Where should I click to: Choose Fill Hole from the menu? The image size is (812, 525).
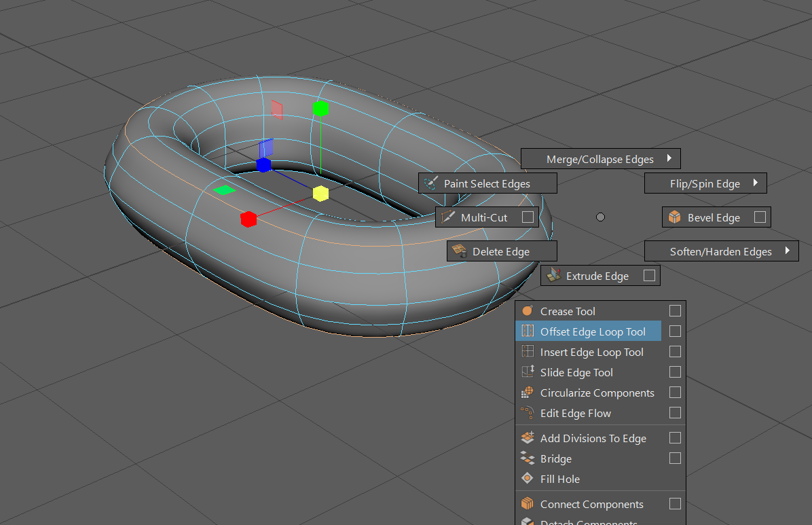pos(559,479)
